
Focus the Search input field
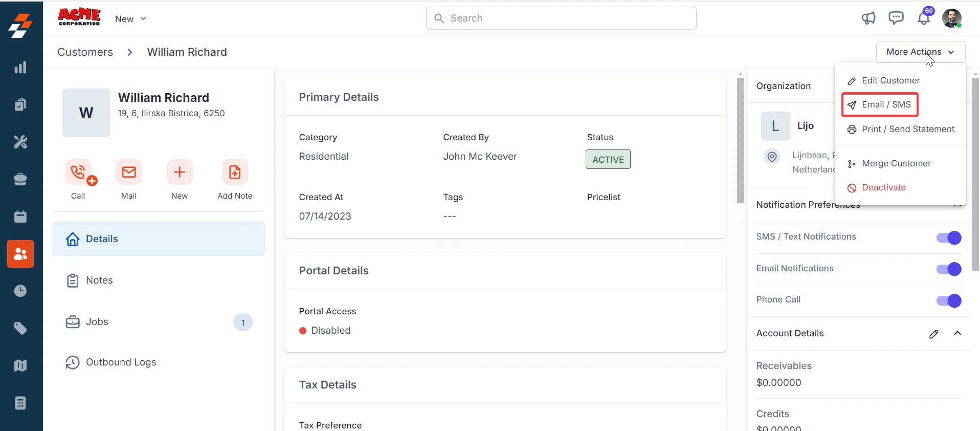pyautogui.click(x=561, y=18)
